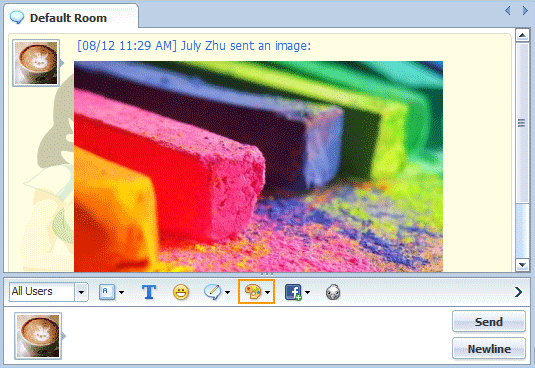Show more toolbar items with chevron
535x368 pixels.
pyautogui.click(x=519, y=292)
